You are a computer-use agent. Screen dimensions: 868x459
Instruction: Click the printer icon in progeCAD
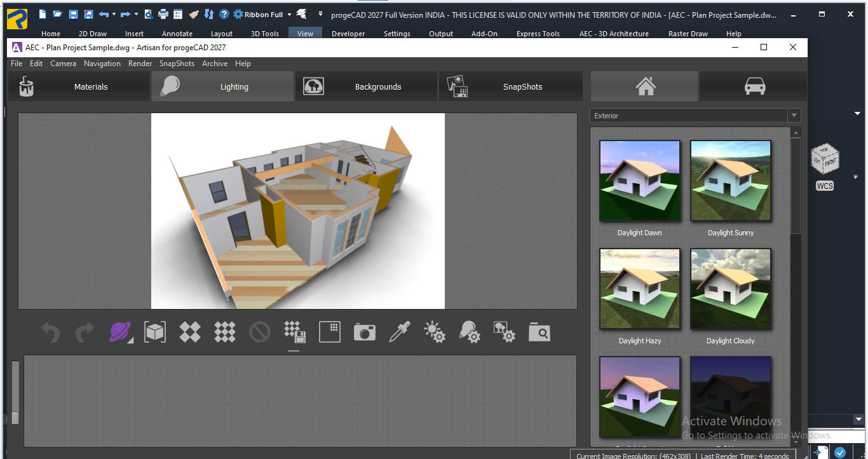pyautogui.click(x=163, y=14)
